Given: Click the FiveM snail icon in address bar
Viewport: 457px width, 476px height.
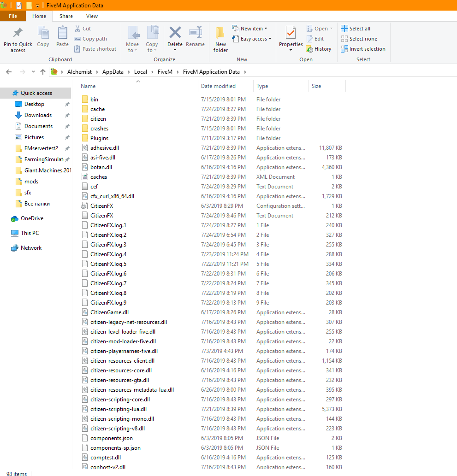Looking at the screenshot, I should 54,71.
